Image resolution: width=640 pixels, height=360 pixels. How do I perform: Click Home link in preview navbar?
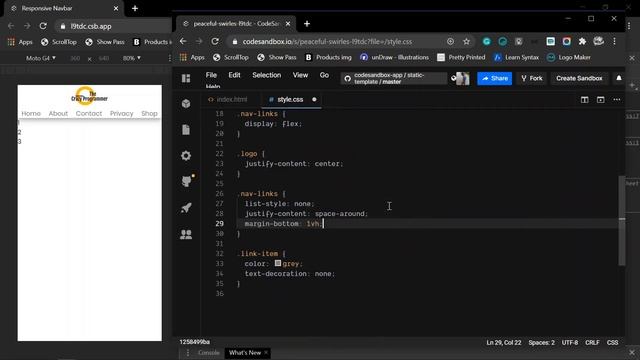(x=31, y=113)
